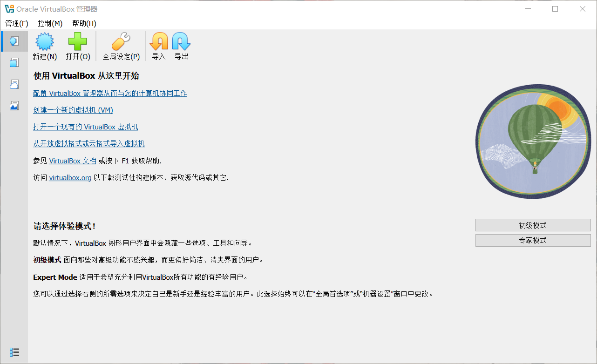Select the blue square machines sidebar icon
Screen dimensions: 597x364
point(14,62)
